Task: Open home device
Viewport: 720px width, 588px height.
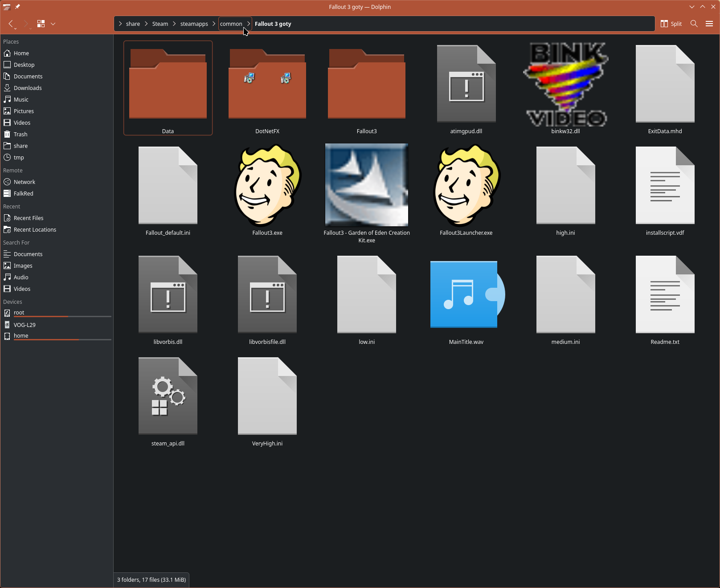Action: click(57, 336)
